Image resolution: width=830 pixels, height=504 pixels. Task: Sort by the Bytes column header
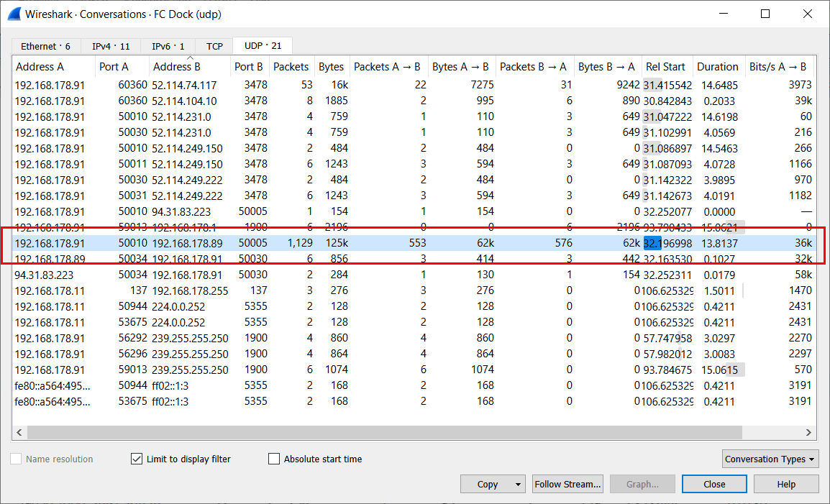coord(332,67)
